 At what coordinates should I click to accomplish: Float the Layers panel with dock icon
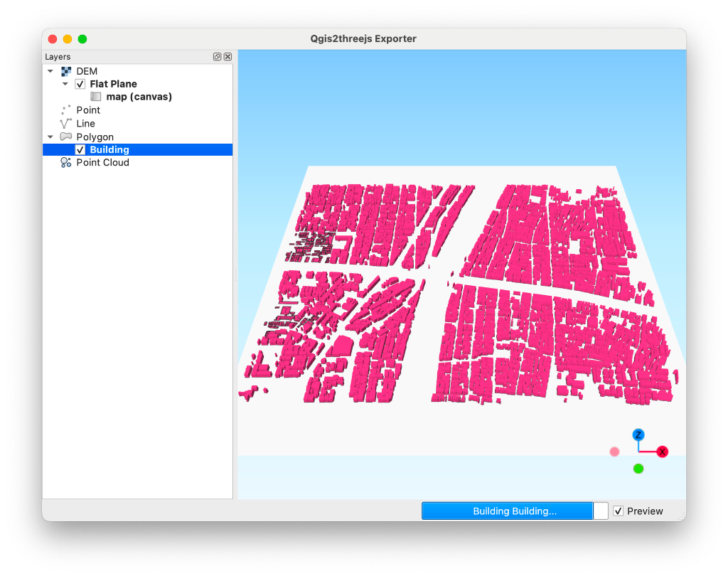click(217, 57)
